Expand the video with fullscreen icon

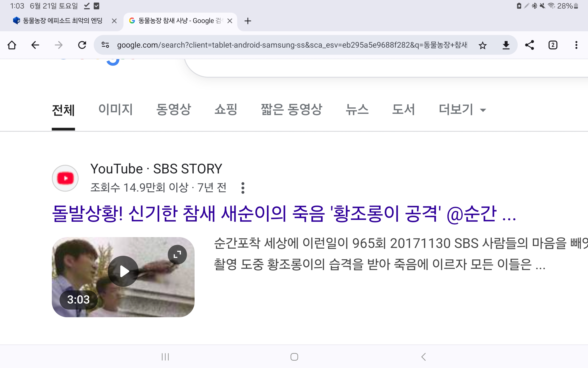(x=177, y=255)
